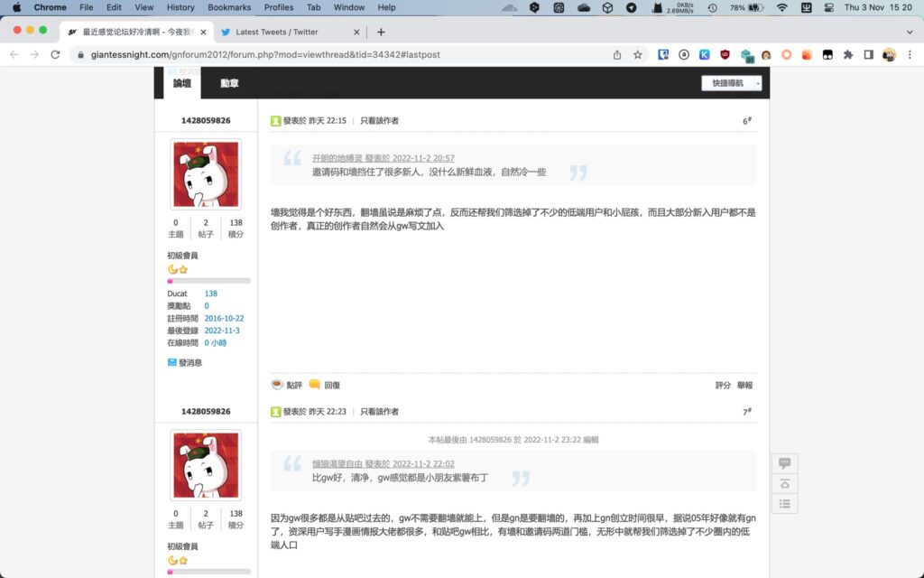This screenshot has width=924, height=578.
Task: Bookmark this page with the star icon
Action: [638, 54]
